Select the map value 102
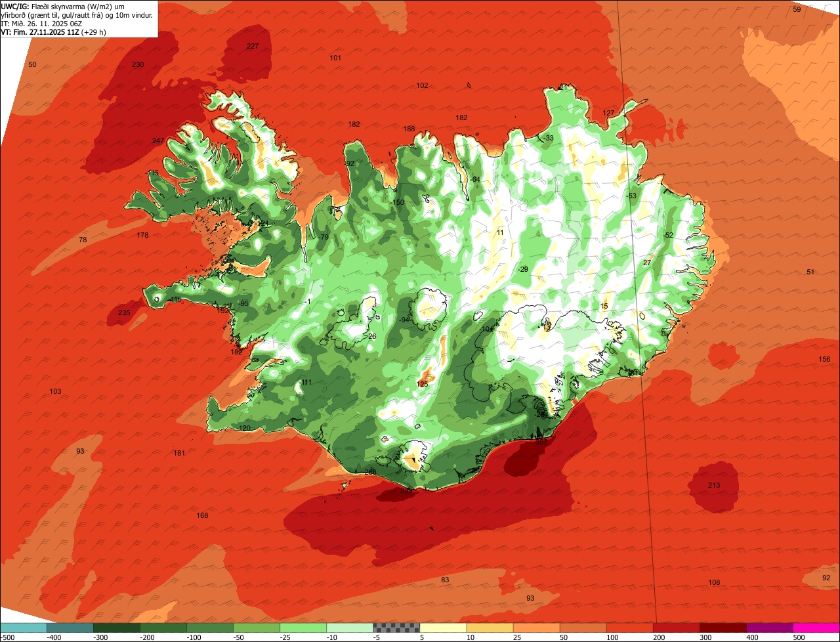 (422, 85)
